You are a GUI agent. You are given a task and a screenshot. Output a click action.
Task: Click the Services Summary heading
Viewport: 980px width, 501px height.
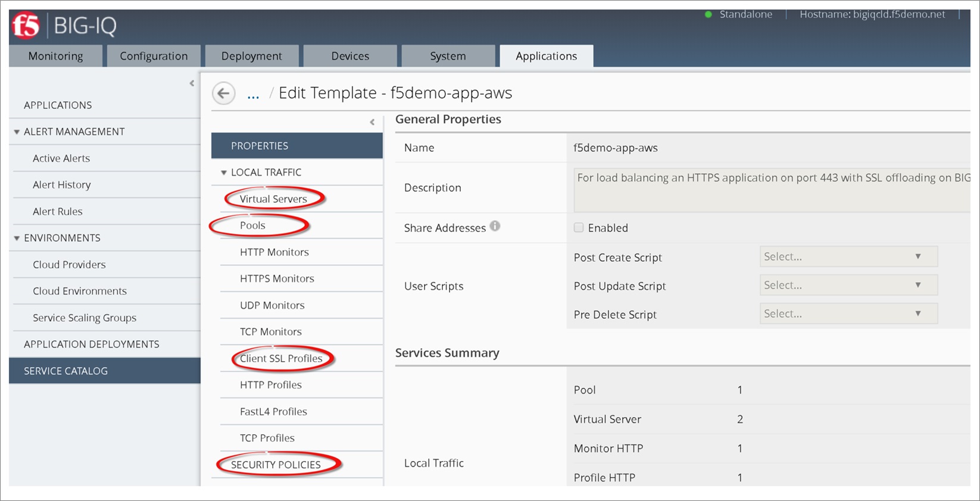pyautogui.click(x=447, y=353)
